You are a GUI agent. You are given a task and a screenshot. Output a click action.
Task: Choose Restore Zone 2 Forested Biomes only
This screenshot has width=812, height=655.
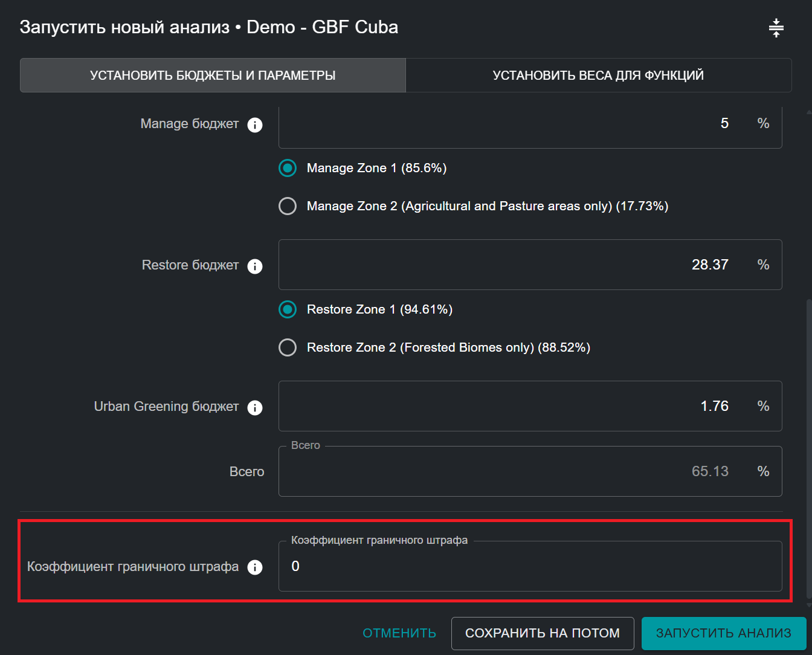click(288, 347)
